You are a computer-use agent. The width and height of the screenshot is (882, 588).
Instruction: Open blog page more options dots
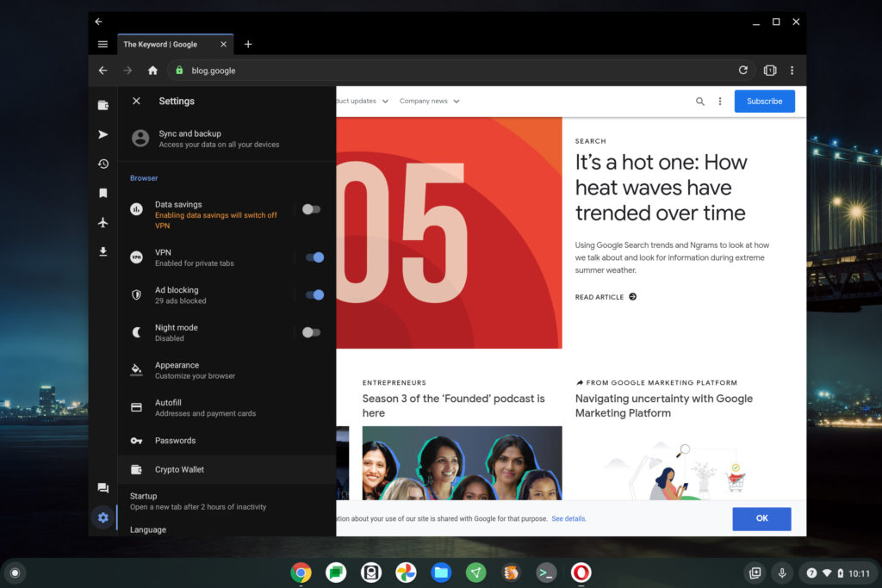(720, 102)
